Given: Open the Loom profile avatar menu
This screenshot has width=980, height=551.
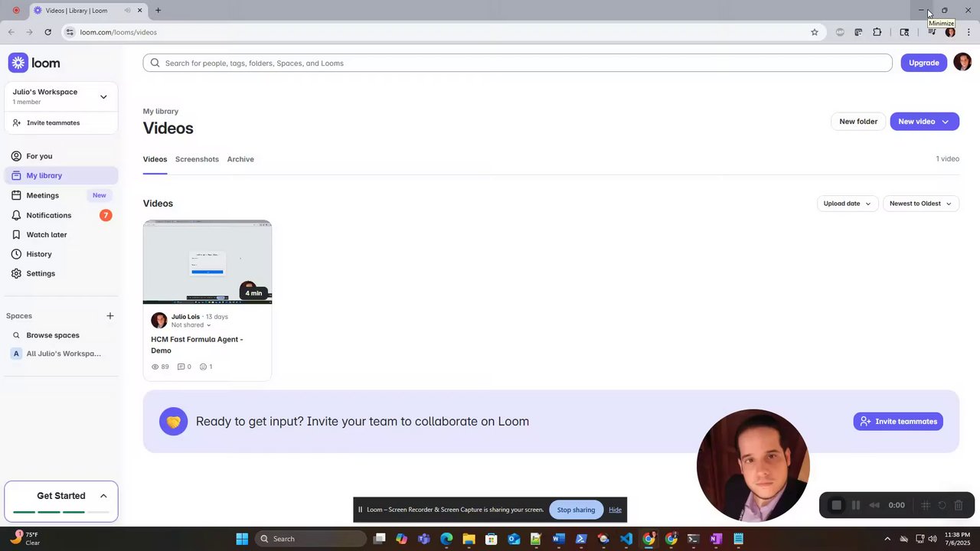Looking at the screenshot, I should pyautogui.click(x=962, y=63).
